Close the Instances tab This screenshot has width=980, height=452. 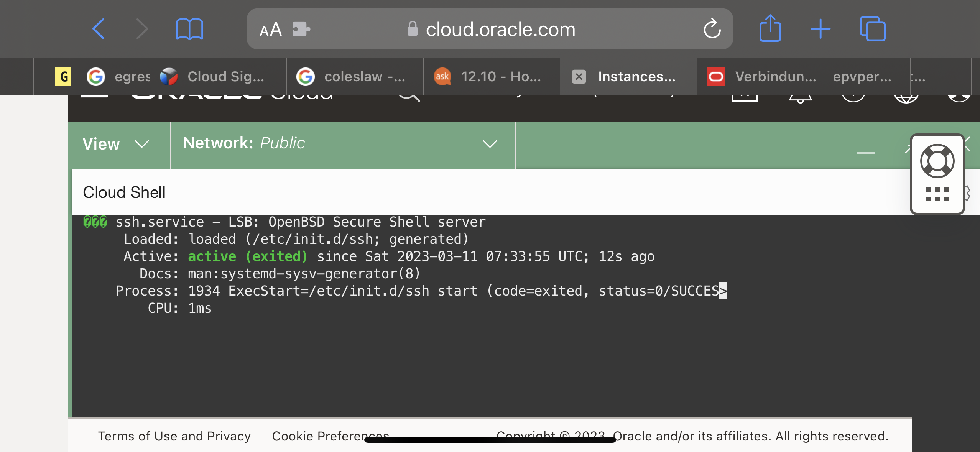[x=579, y=77]
